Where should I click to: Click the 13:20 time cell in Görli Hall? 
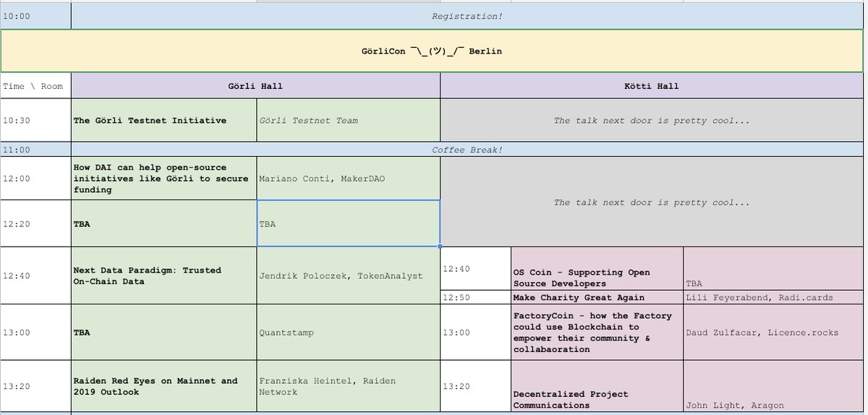coord(35,386)
